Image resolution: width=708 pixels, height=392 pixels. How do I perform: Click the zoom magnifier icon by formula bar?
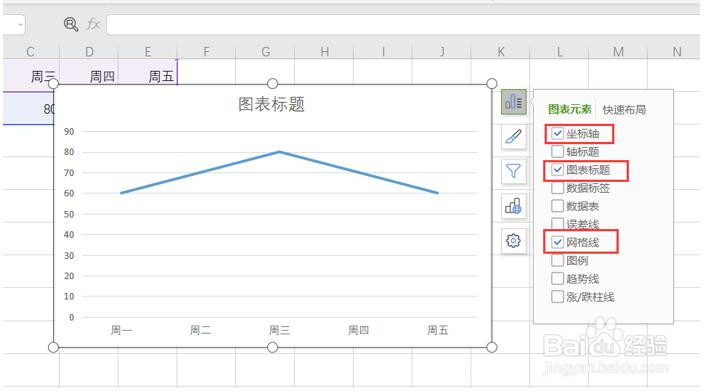[x=71, y=24]
